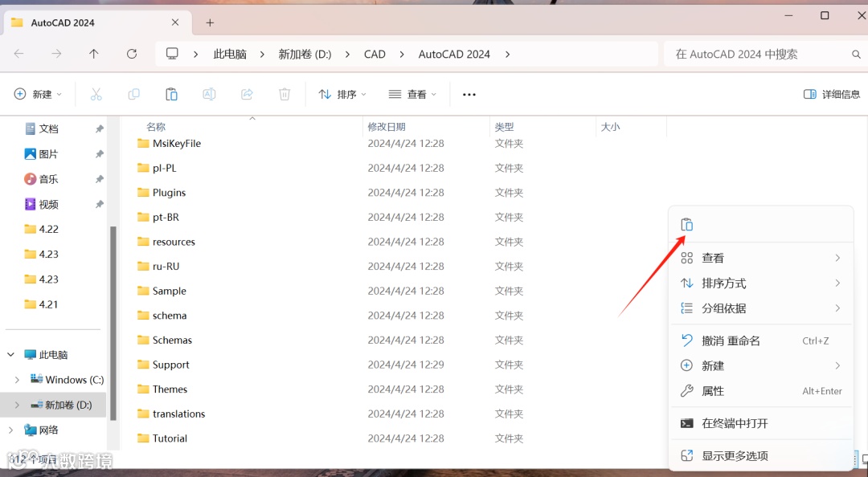Image resolution: width=868 pixels, height=477 pixels.
Task: Open a new tab with the plus button
Action: [x=210, y=22]
